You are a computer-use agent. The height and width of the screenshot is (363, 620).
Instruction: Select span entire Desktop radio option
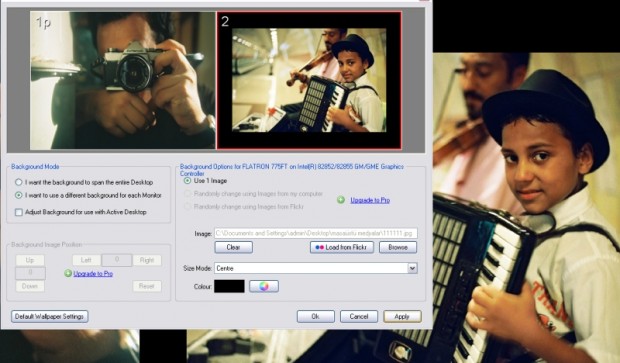click(x=19, y=182)
